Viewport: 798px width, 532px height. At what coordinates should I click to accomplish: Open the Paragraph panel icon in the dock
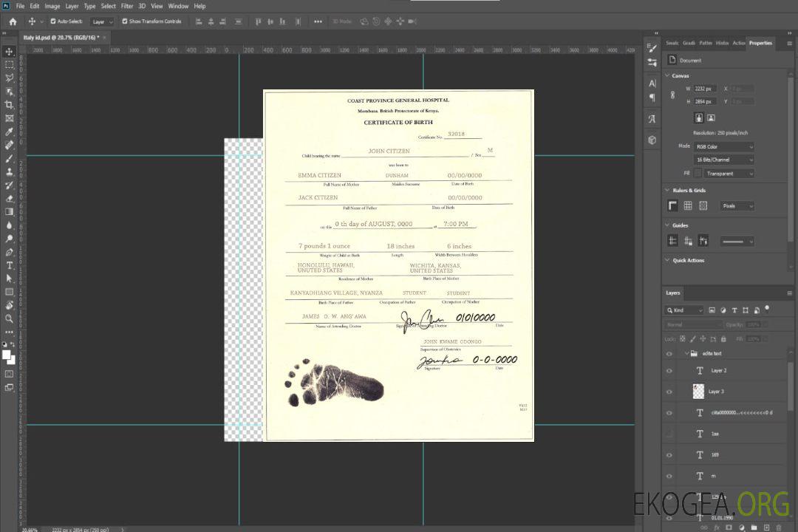[652, 98]
